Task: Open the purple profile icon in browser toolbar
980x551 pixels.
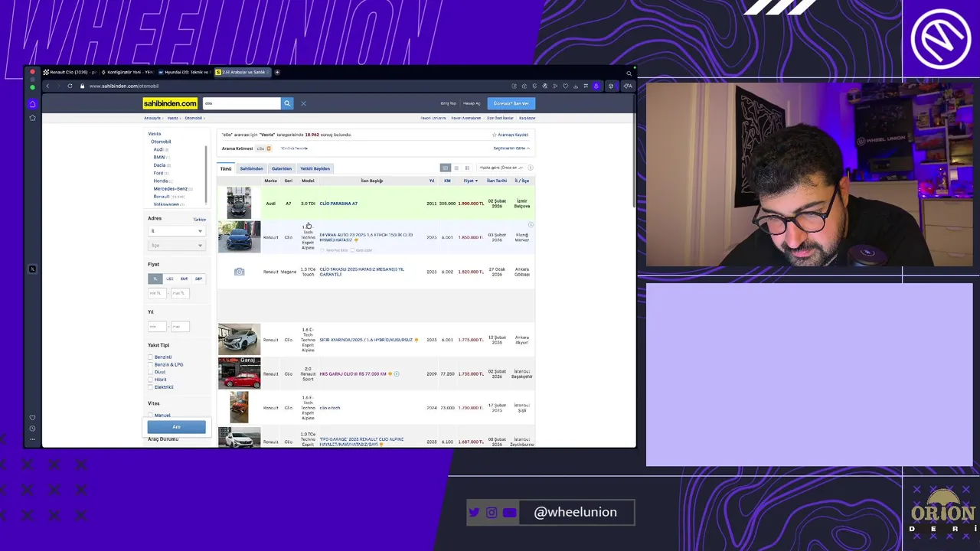Action: tap(596, 86)
